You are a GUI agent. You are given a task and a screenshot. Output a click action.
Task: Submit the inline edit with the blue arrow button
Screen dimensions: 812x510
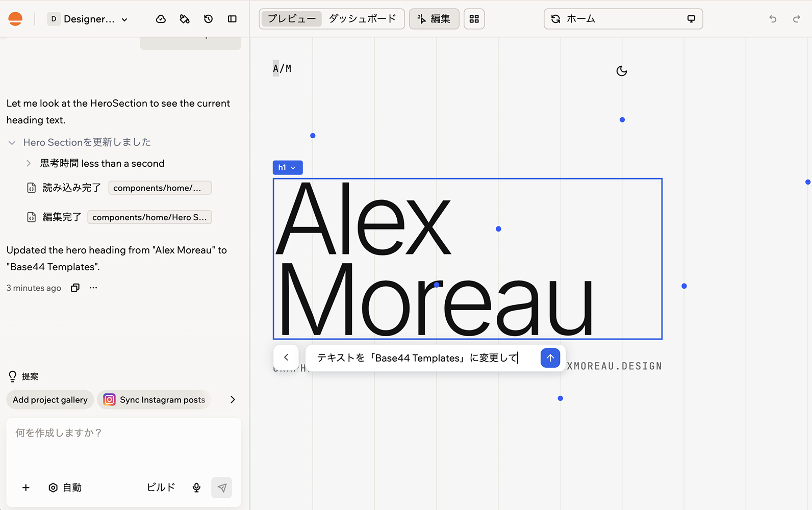point(550,358)
